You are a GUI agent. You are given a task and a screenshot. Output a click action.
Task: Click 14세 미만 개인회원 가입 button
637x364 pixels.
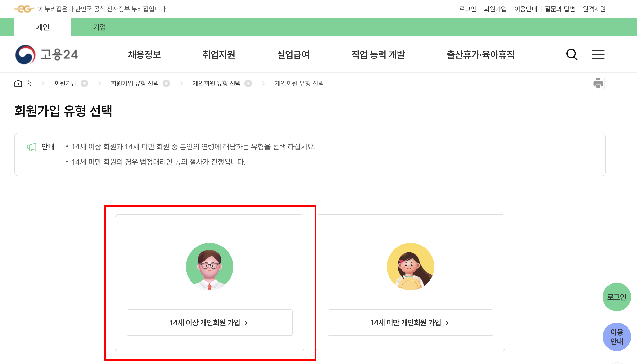click(x=410, y=322)
